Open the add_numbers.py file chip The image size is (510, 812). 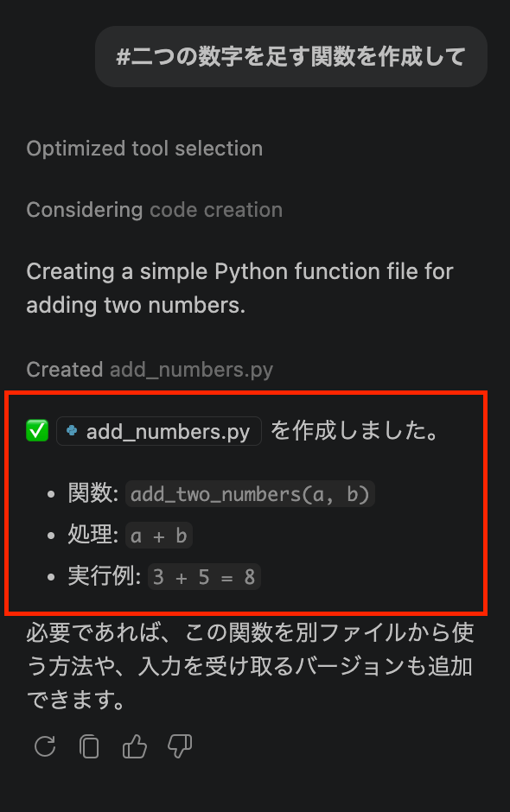tap(158, 431)
